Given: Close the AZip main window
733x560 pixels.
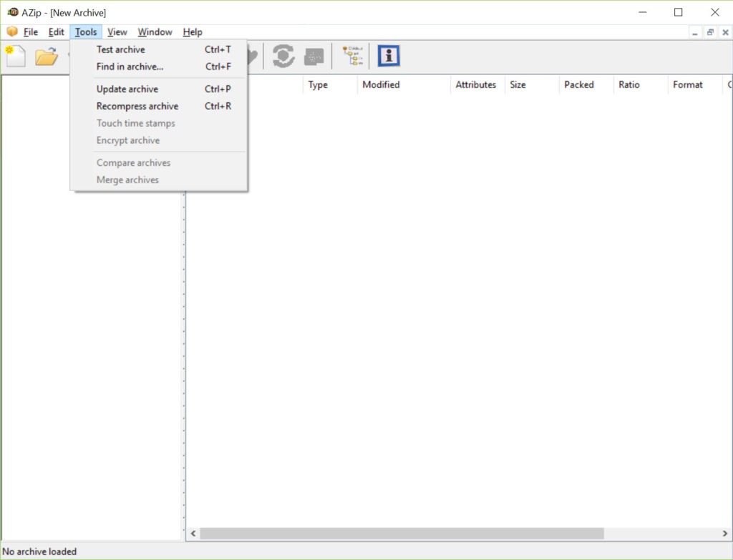Looking at the screenshot, I should click(715, 13).
